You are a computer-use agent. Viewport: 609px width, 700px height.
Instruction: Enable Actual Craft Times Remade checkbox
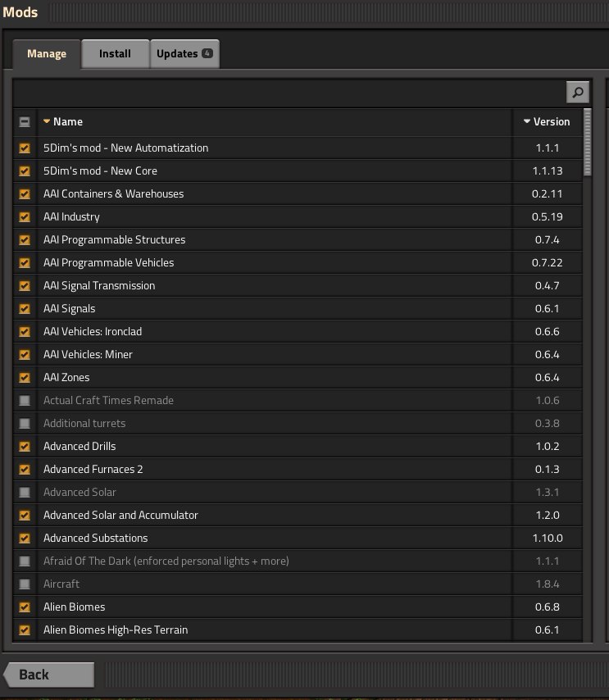[25, 401]
